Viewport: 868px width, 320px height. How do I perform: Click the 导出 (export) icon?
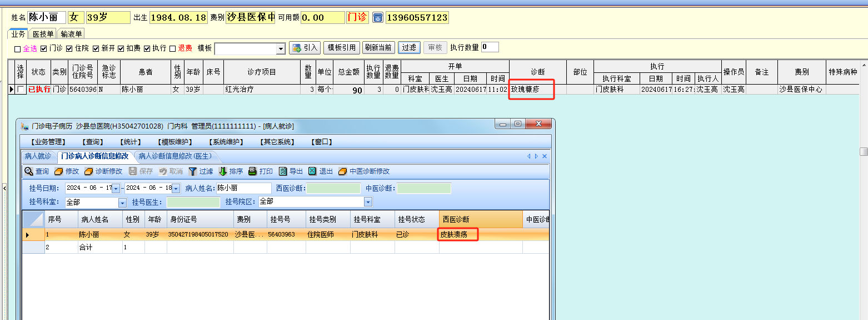[283, 171]
